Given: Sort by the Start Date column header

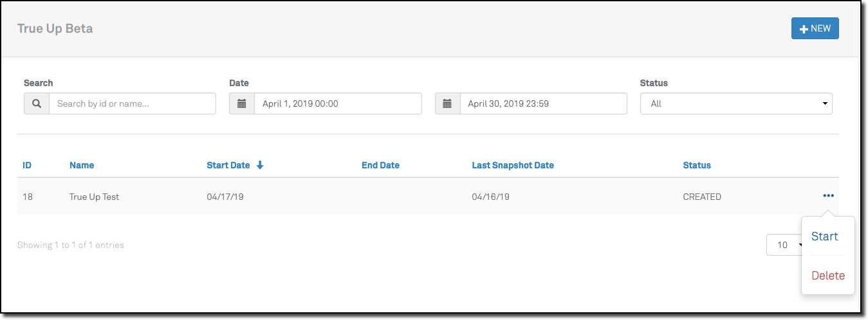Looking at the screenshot, I should (228, 165).
